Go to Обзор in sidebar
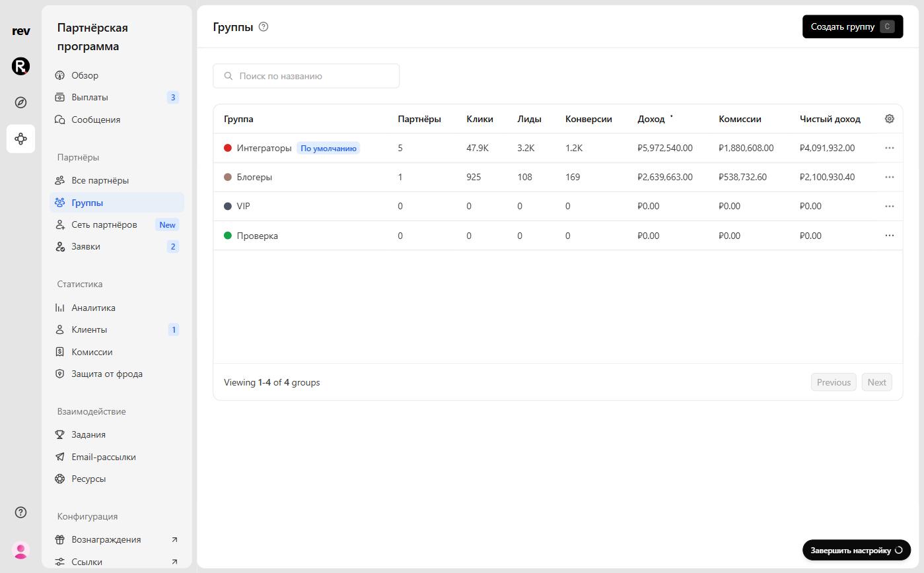Screen dimensions: 924x573 [x=117, y=75]
